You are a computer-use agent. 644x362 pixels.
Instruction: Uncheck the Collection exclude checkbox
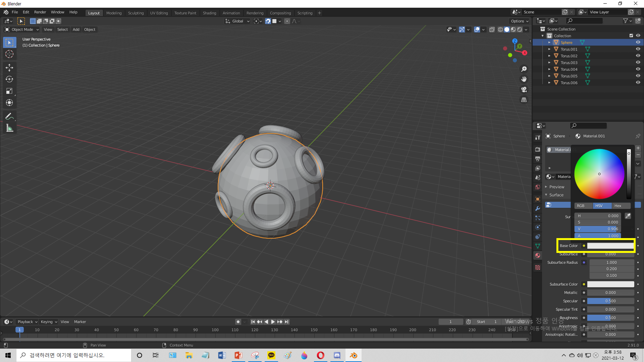point(631,36)
